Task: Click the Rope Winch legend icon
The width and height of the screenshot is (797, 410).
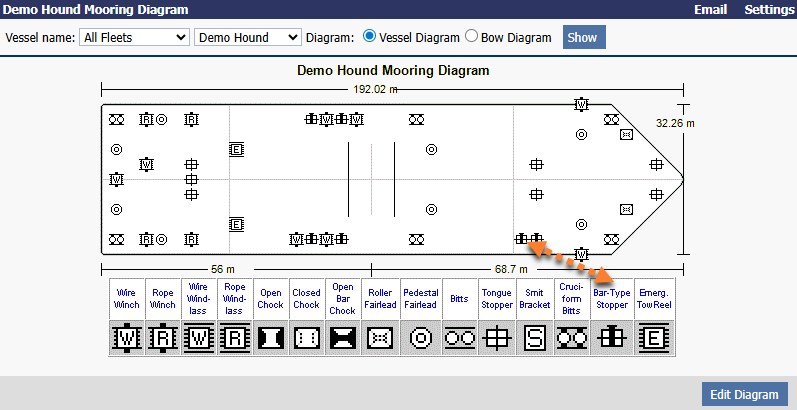Action: coord(163,339)
